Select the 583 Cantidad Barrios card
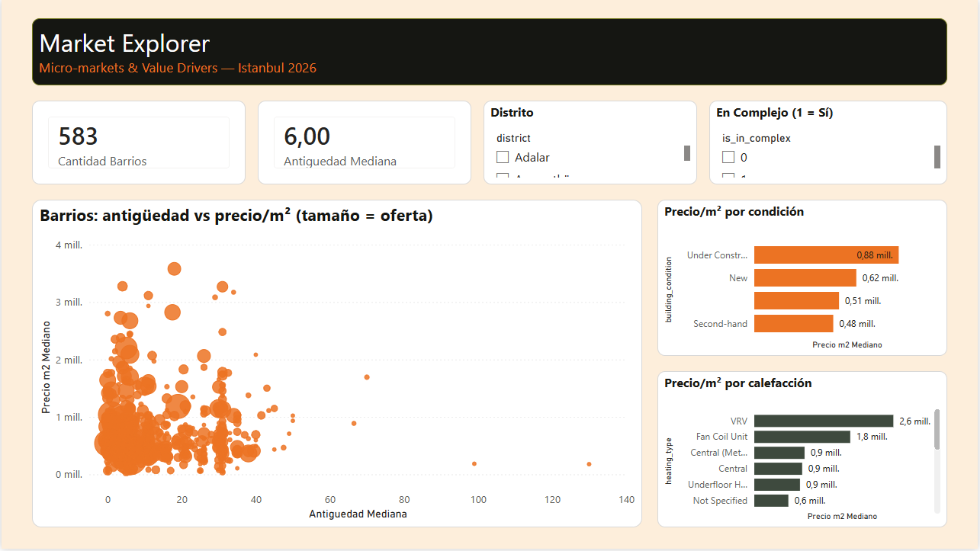This screenshot has height=551, width=980. (x=139, y=143)
